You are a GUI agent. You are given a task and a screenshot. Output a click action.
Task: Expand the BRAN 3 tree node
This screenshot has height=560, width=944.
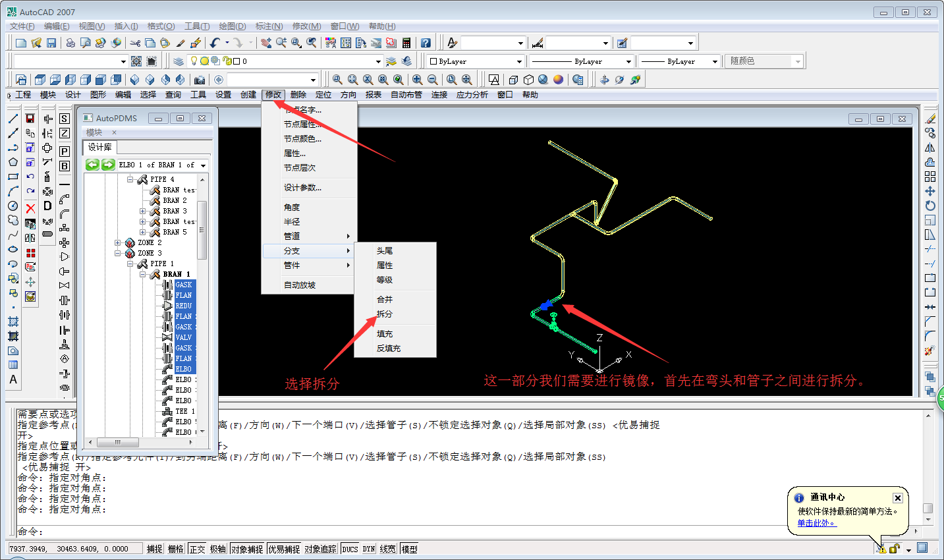tap(143, 211)
